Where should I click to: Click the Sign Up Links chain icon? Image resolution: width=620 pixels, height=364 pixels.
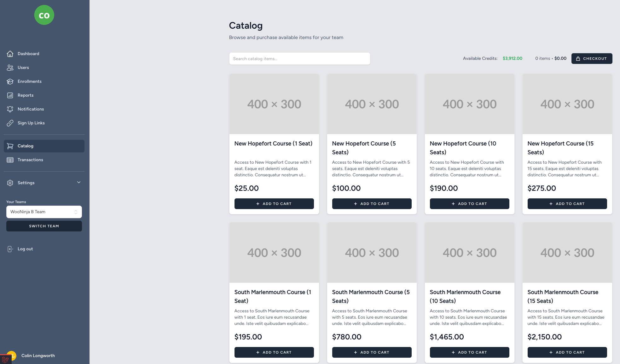(x=10, y=123)
